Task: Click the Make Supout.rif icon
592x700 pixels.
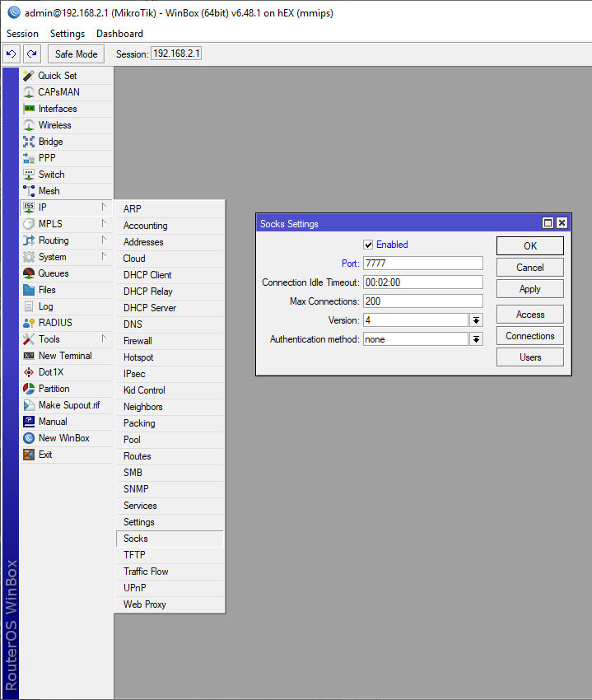Action: tap(29, 405)
